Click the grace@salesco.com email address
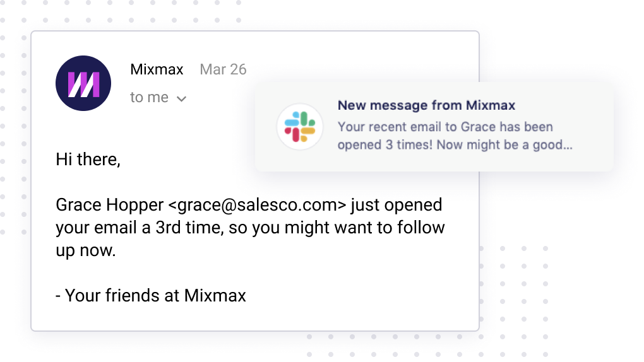The height and width of the screenshot is (362, 644). pyautogui.click(x=258, y=205)
